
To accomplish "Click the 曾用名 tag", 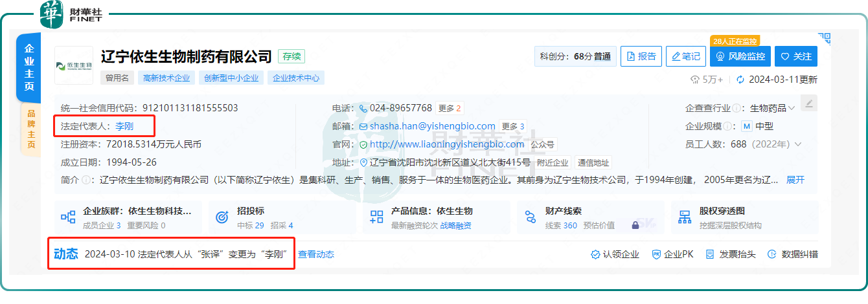I will [117, 78].
